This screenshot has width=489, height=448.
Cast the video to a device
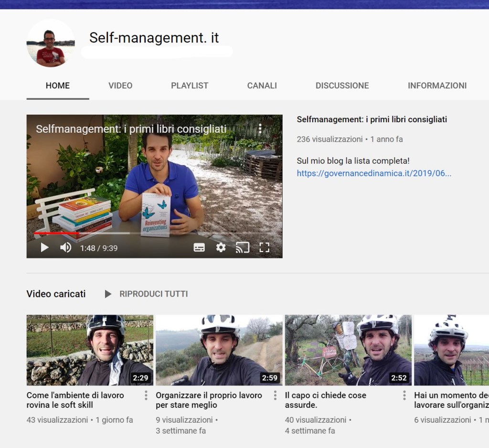pos(243,247)
